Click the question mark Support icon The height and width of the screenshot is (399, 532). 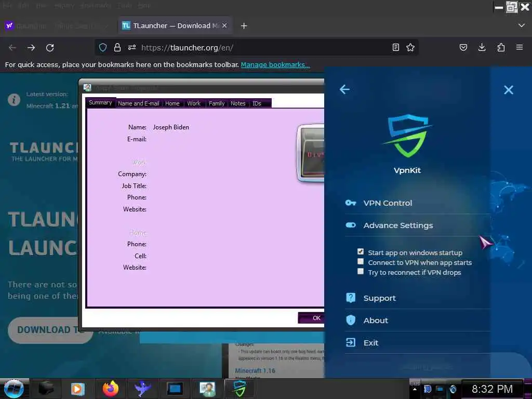click(351, 298)
